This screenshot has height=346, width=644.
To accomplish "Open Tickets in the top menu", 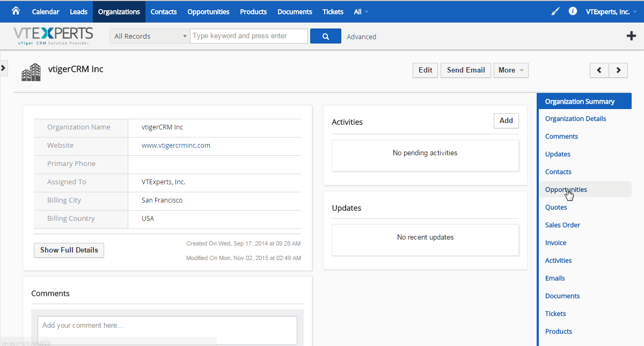I will [333, 11].
